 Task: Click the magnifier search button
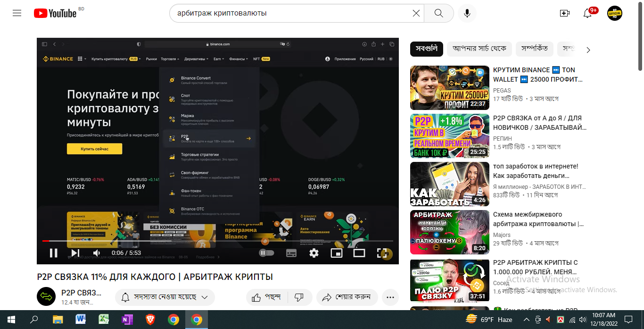438,13
